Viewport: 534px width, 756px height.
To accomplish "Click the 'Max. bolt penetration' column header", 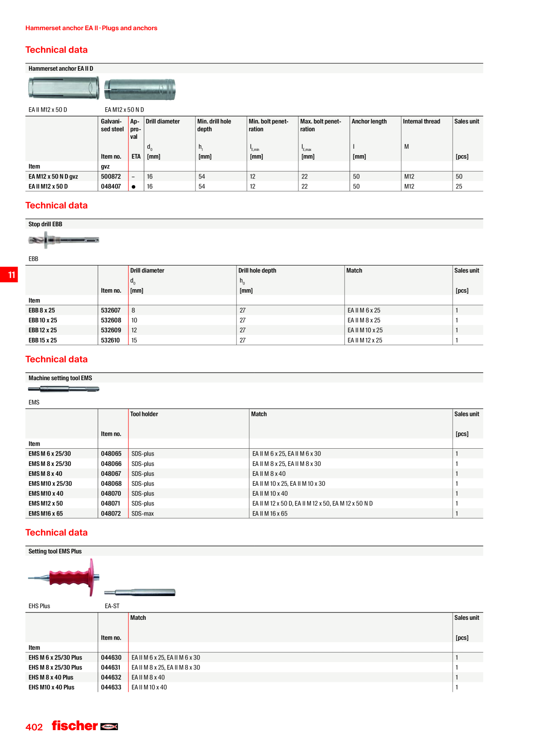I will pos(321,125).
